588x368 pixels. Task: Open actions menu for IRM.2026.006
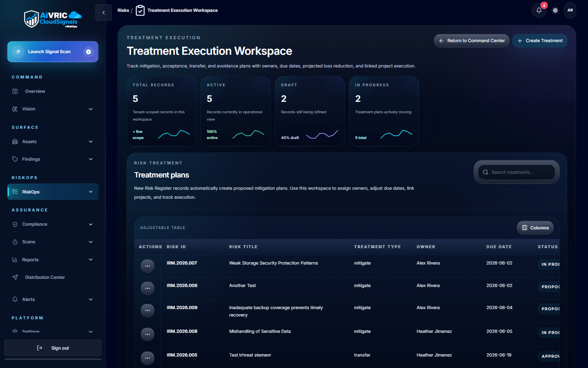click(x=147, y=288)
